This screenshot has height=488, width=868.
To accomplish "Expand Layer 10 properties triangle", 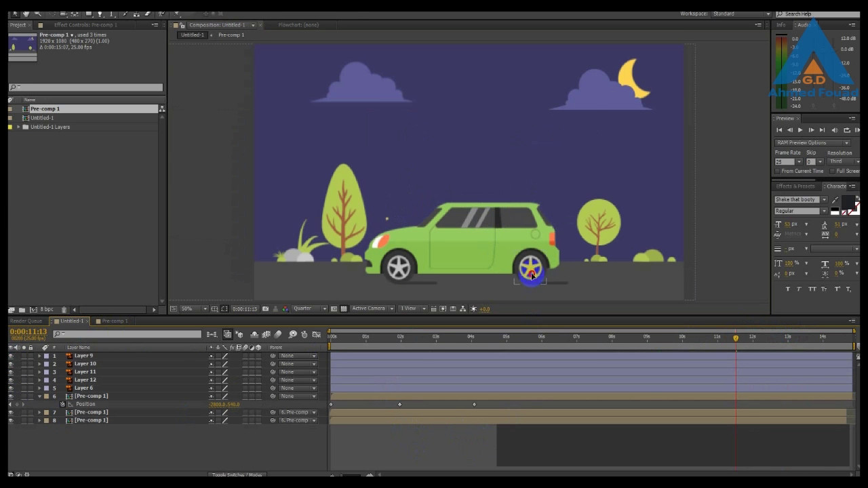I will coord(39,364).
